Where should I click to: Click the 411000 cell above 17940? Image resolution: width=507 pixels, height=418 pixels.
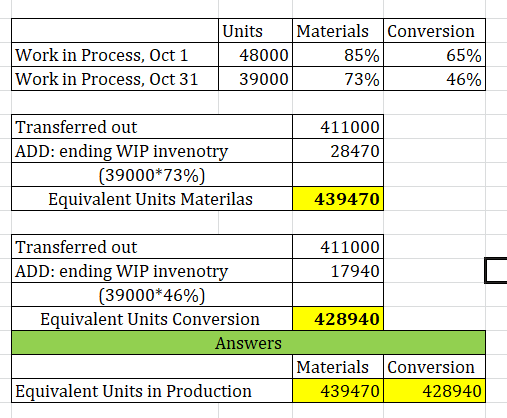338,247
